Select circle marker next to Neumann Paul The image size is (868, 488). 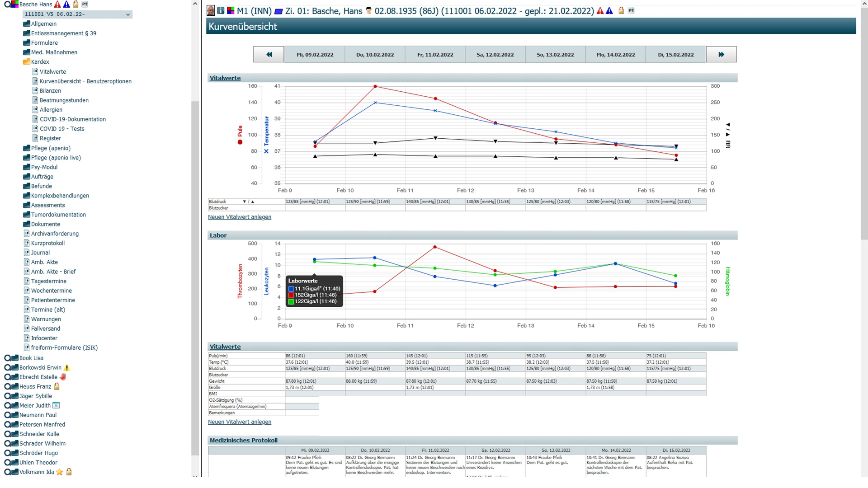pos(7,415)
